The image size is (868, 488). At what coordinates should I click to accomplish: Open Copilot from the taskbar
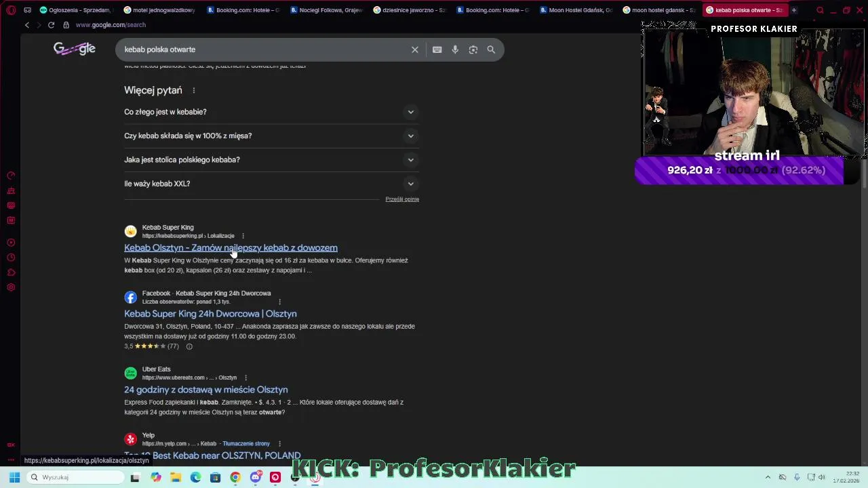point(156,477)
